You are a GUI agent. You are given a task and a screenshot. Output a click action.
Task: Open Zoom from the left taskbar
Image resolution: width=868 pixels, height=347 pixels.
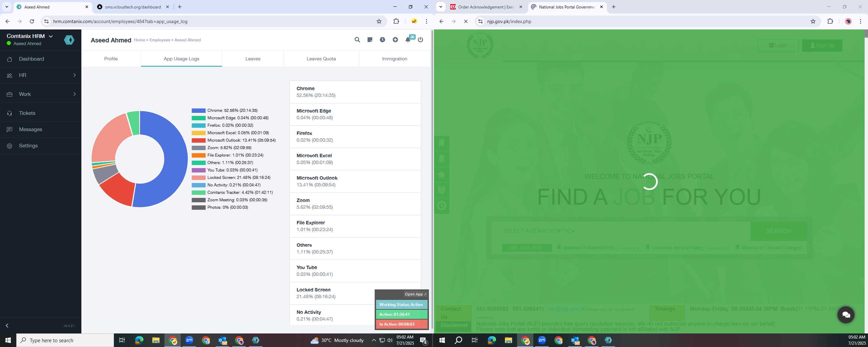189,340
